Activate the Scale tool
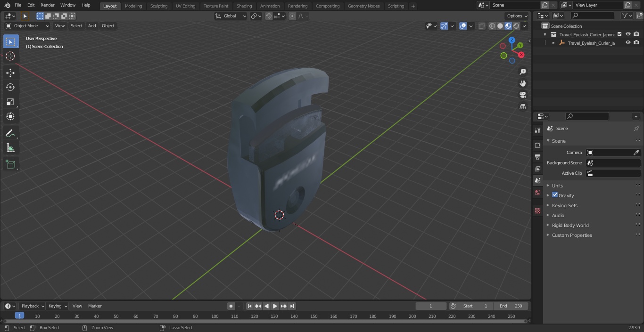Viewport: 644px width, 332px height. click(x=10, y=102)
